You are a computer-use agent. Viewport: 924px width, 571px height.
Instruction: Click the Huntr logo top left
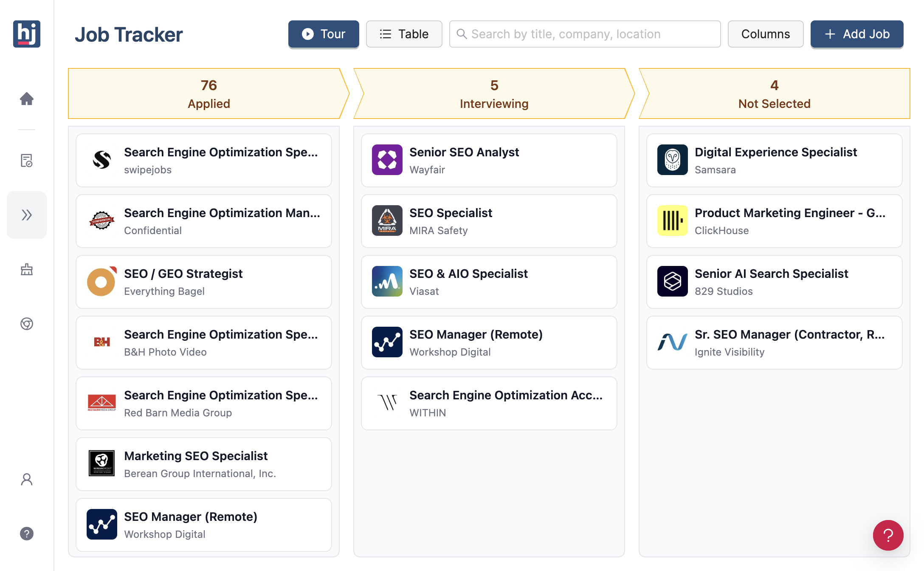[x=27, y=34]
